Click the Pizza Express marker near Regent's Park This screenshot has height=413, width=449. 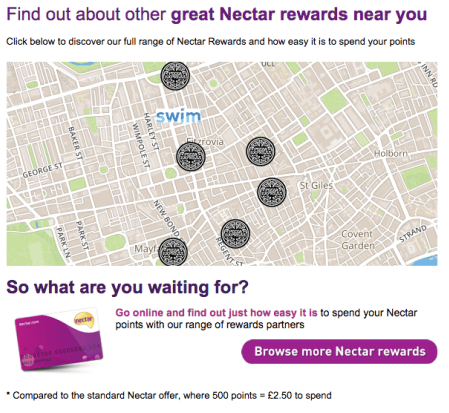point(175,76)
